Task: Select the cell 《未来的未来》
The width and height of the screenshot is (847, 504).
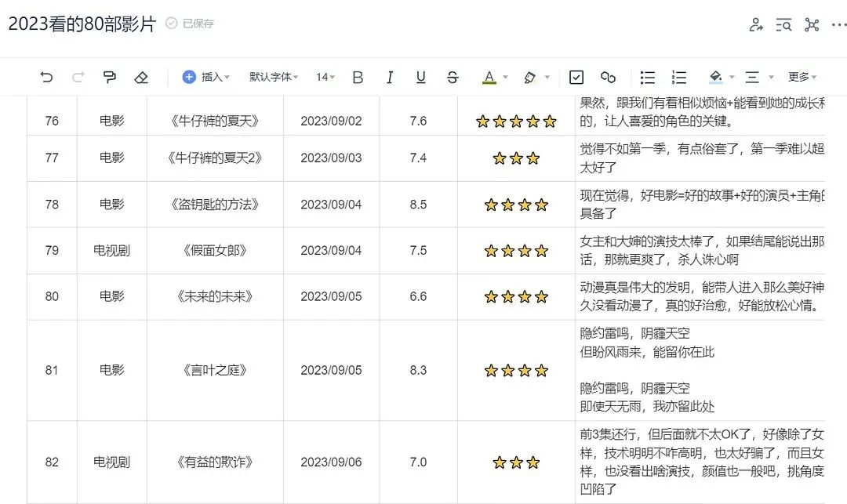Action: pyautogui.click(x=215, y=296)
